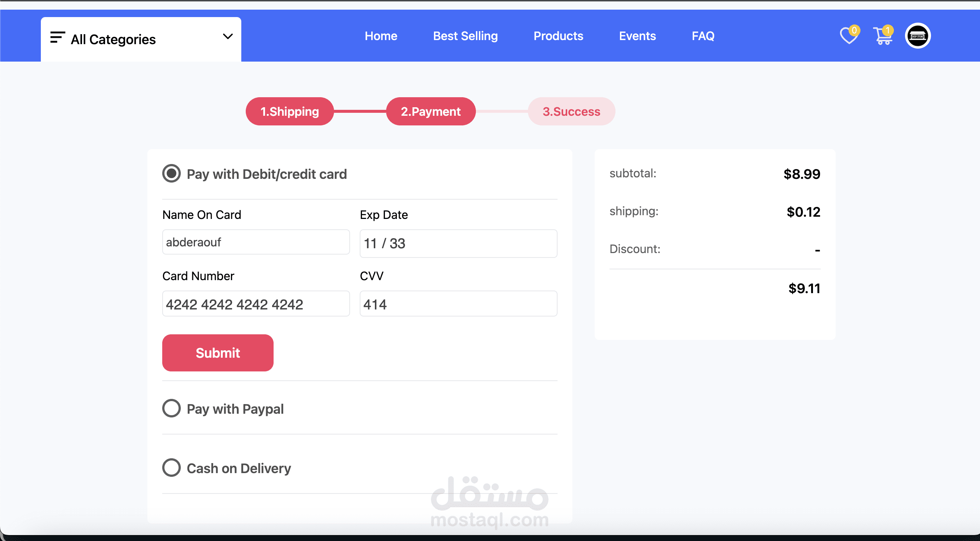Open the FAQ nav link
Screen dimensions: 980x541
703,36
